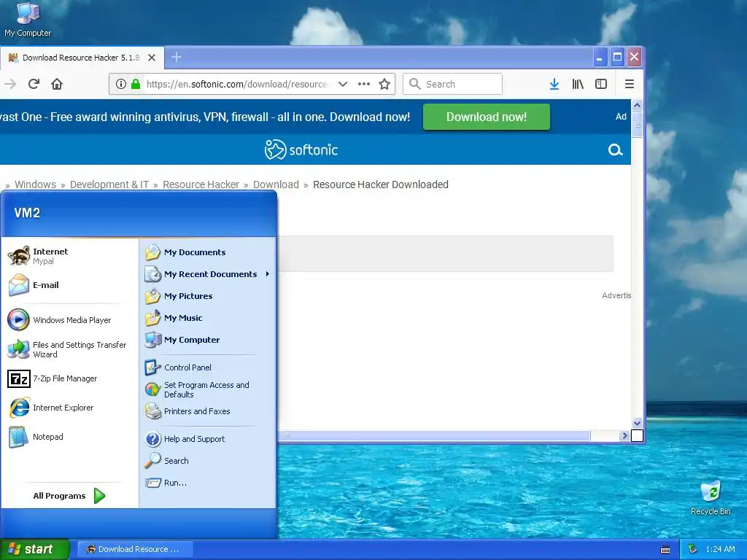The width and height of the screenshot is (747, 560).
Task: Expand My Recent Documents submenu
Action: 207,274
